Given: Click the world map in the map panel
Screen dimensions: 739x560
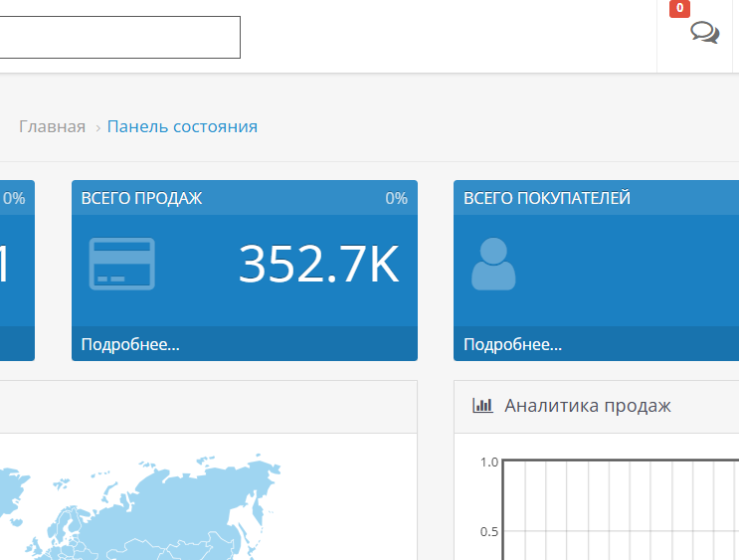Looking at the screenshot, I should click(x=140, y=506).
